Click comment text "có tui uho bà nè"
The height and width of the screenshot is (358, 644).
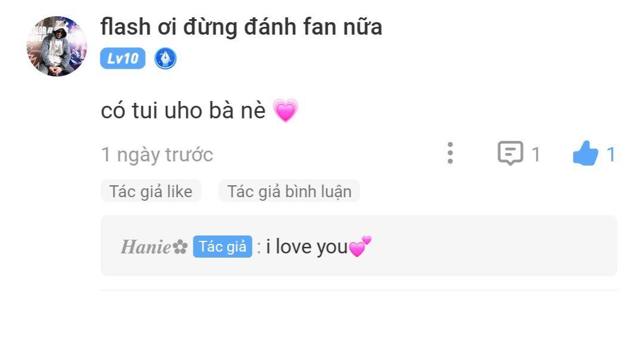183,111
